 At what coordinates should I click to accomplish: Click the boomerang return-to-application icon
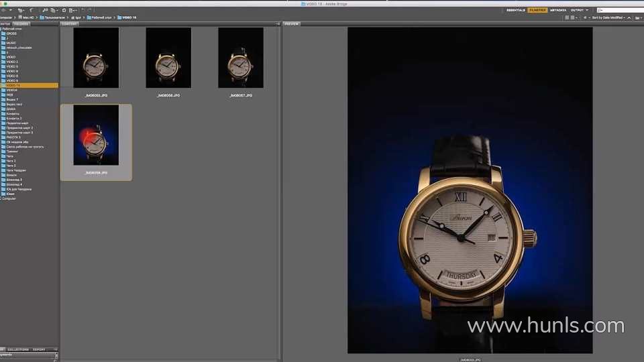click(32, 10)
